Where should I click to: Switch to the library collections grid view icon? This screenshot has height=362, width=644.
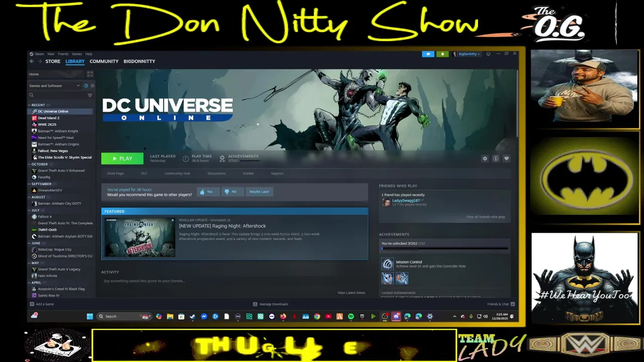(90, 74)
